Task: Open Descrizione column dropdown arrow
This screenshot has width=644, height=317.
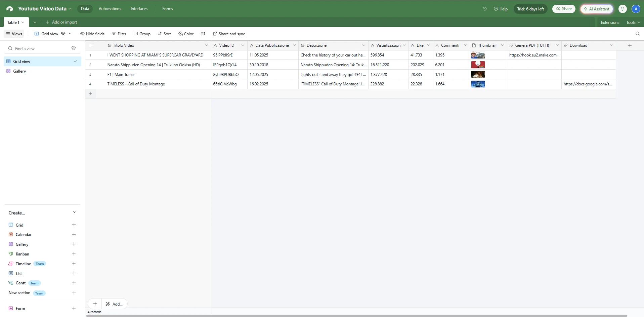Action: 363,45
